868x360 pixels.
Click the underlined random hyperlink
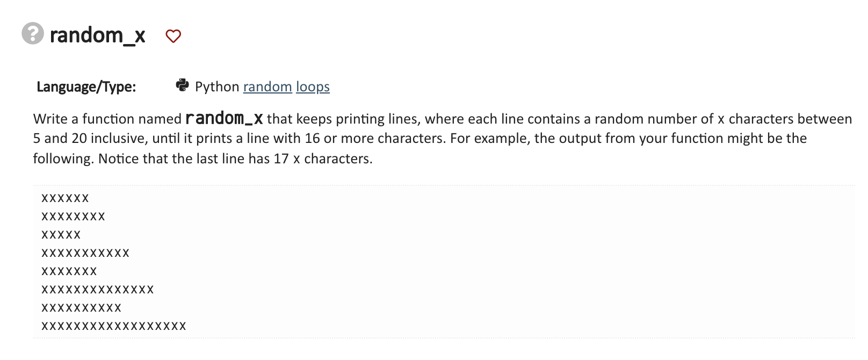pos(267,87)
